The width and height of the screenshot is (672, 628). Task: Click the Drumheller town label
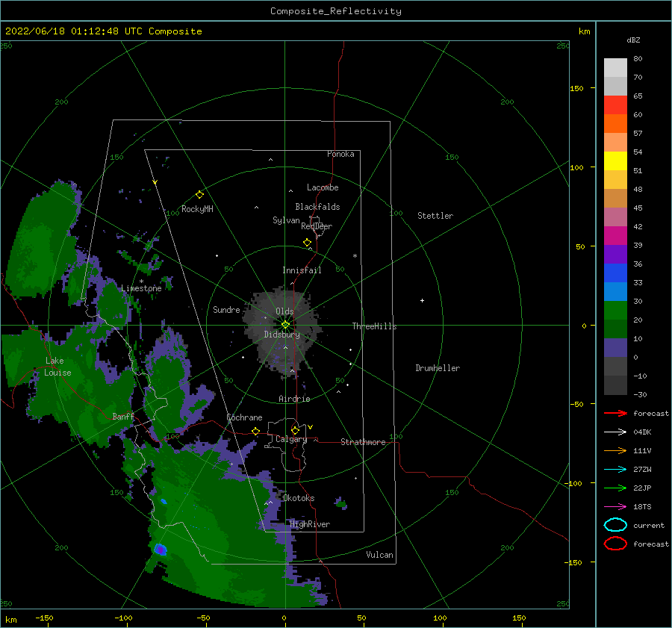[438, 368]
